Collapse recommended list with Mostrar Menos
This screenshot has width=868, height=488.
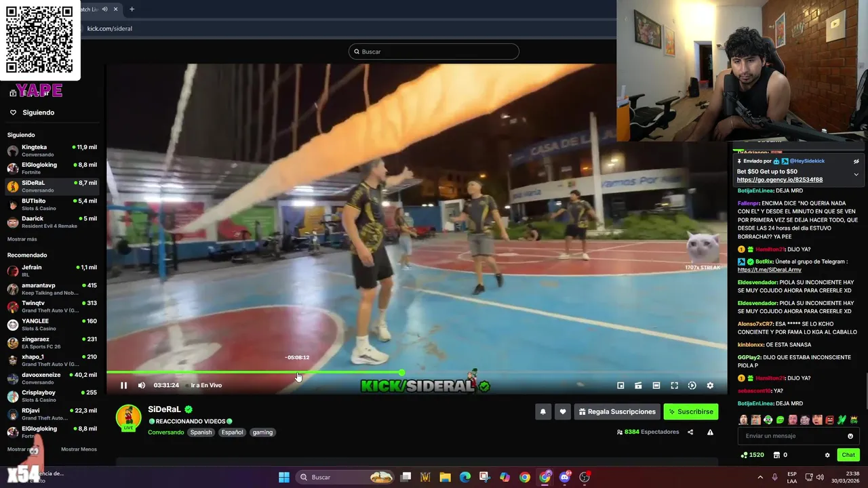[79, 449]
